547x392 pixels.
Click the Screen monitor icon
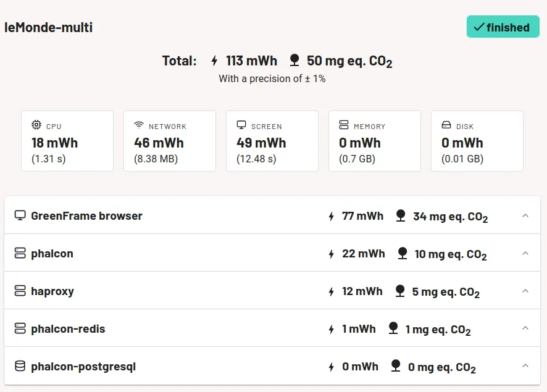pos(241,125)
